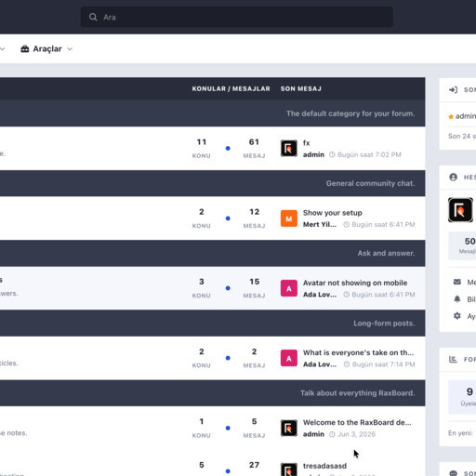This screenshot has height=476, width=476.
Task: Click the large profile avatar in sidebar
Action: coord(460,210)
